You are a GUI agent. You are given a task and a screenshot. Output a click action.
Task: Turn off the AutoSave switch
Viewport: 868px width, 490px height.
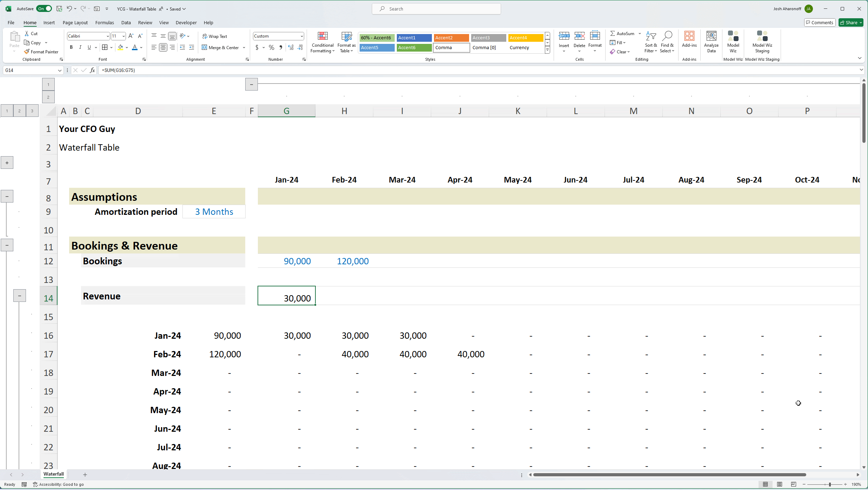[44, 8]
